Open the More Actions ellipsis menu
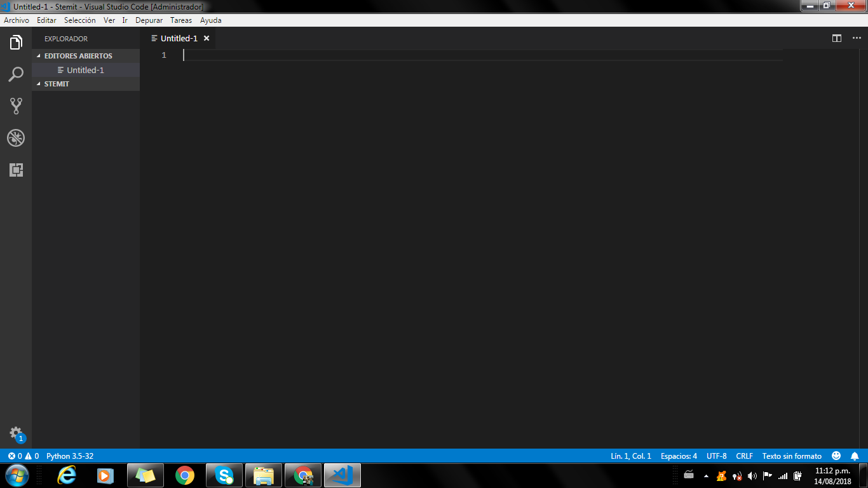This screenshot has height=488, width=868. tap(857, 38)
